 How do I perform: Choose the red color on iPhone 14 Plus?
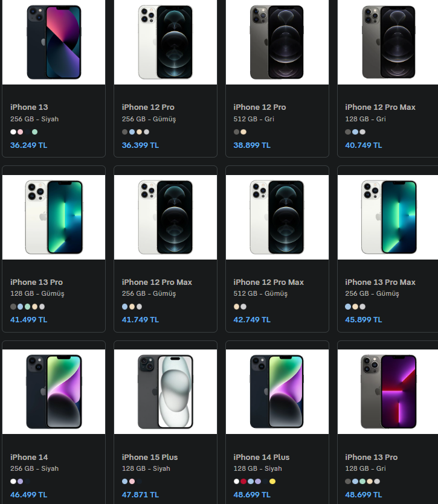[x=243, y=482]
